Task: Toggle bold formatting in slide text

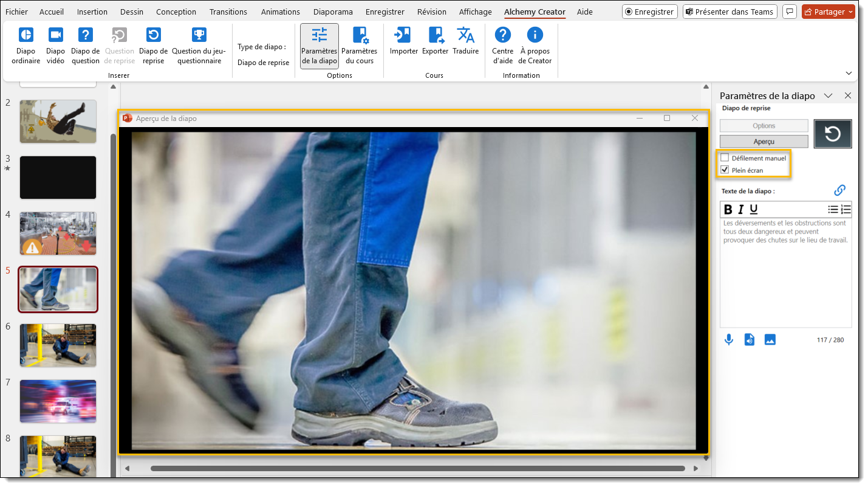Action: (x=728, y=210)
